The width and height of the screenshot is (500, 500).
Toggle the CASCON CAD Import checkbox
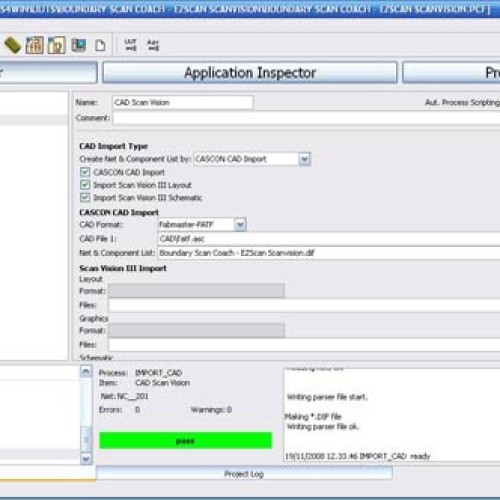point(85,172)
